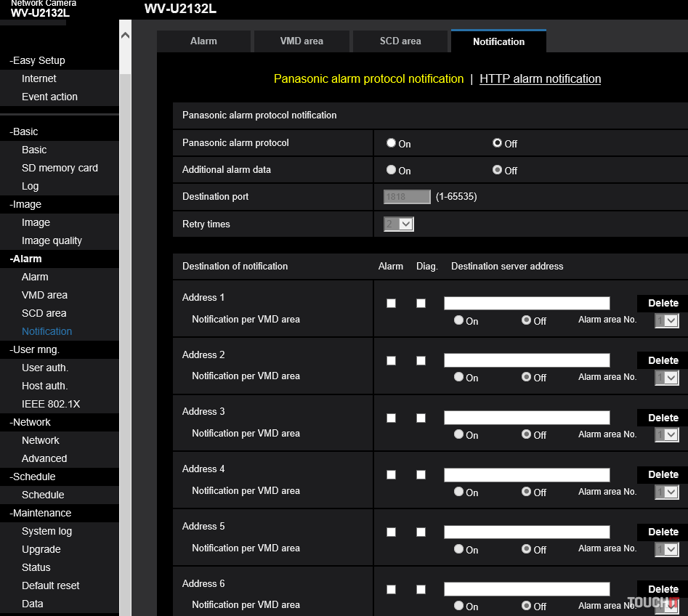Open Alarm area No. dropdown for Address 1
688x616 pixels.
coord(666,320)
